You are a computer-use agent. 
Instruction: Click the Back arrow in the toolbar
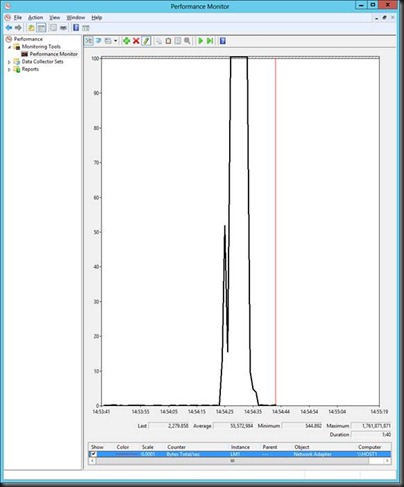point(9,28)
